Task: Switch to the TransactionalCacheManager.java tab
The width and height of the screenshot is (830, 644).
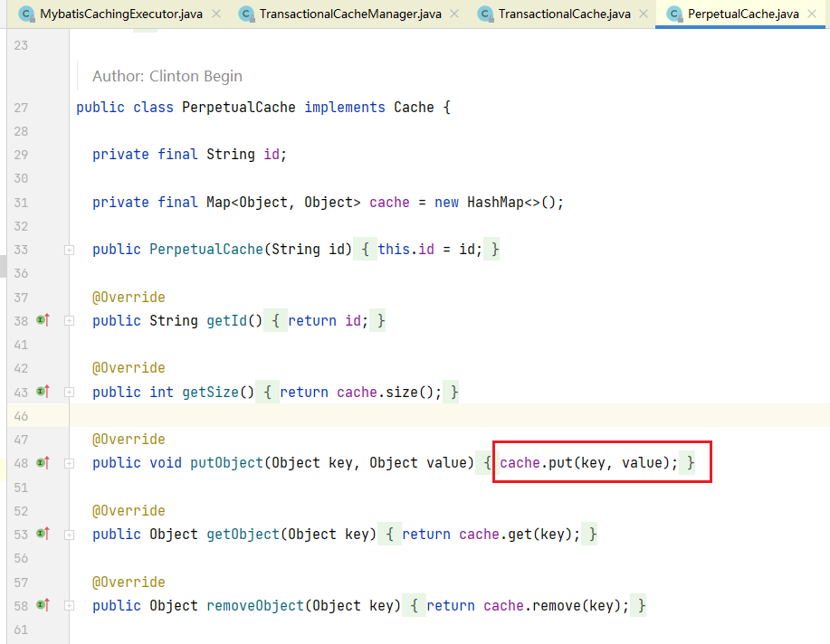Action: [351, 14]
